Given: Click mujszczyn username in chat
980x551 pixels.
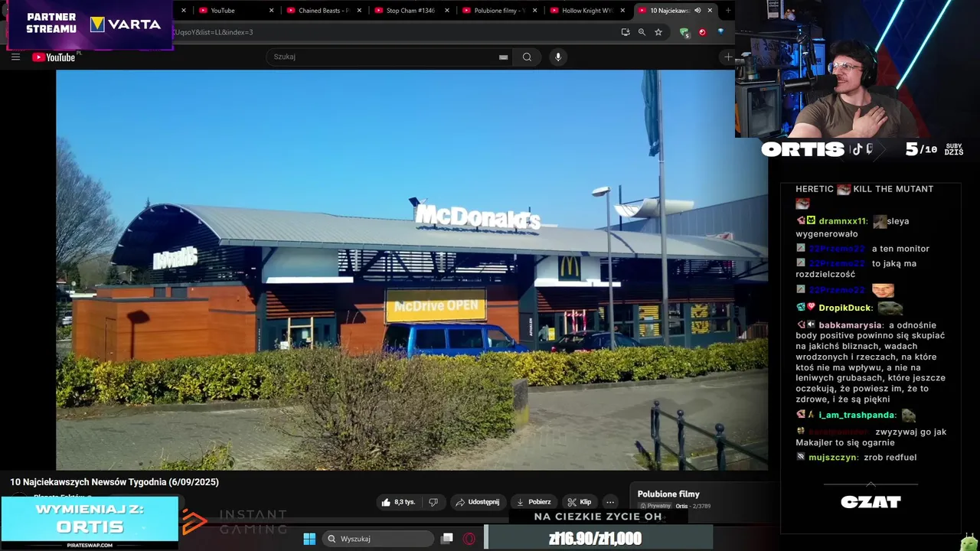Looking at the screenshot, I should tap(834, 458).
